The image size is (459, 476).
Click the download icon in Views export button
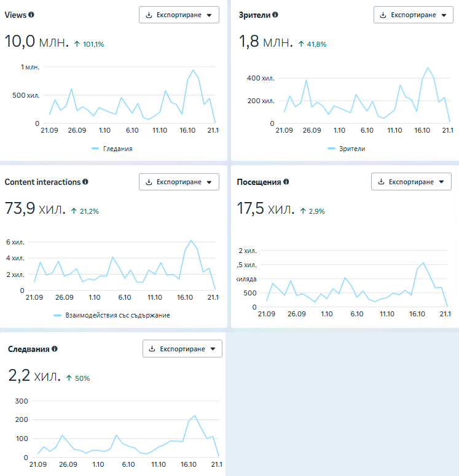(149, 15)
